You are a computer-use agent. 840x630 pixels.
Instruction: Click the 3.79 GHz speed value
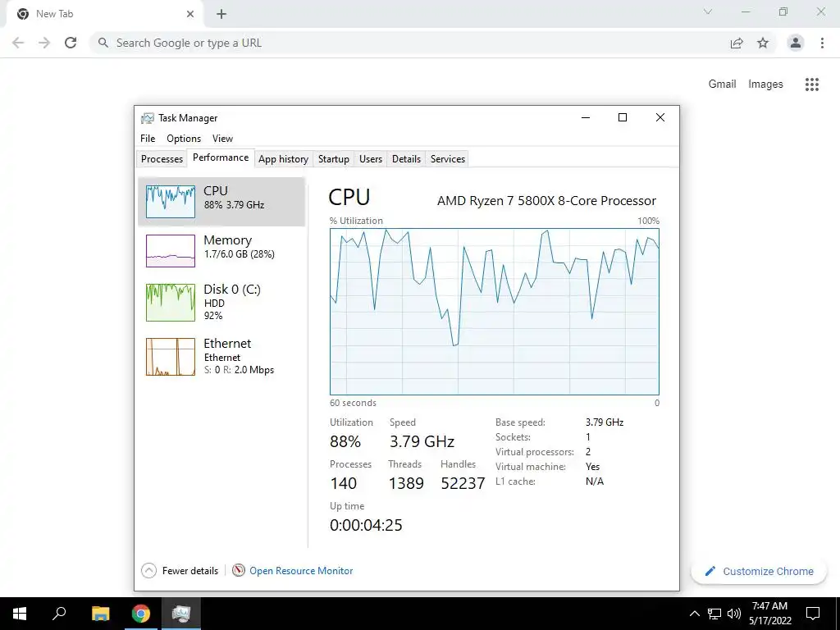[422, 441]
